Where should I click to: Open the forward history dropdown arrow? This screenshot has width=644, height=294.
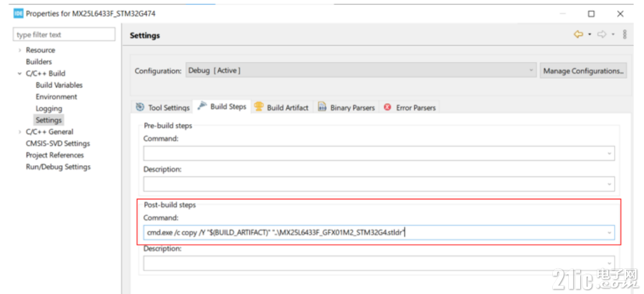(x=613, y=35)
